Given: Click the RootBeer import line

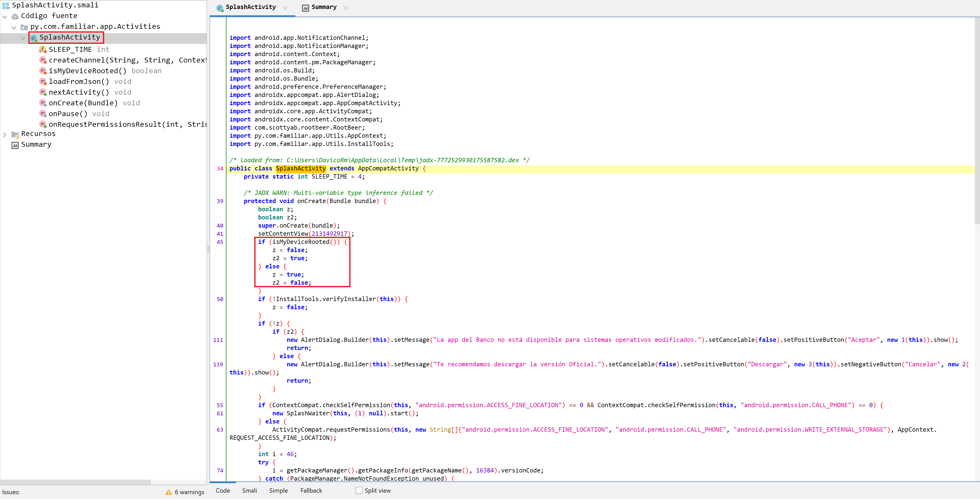Looking at the screenshot, I should click(297, 127).
